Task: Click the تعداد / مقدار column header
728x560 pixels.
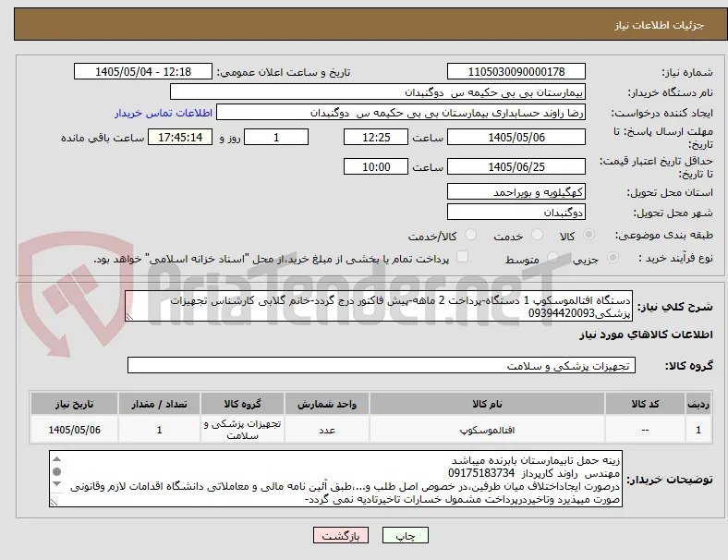Action: point(159,404)
